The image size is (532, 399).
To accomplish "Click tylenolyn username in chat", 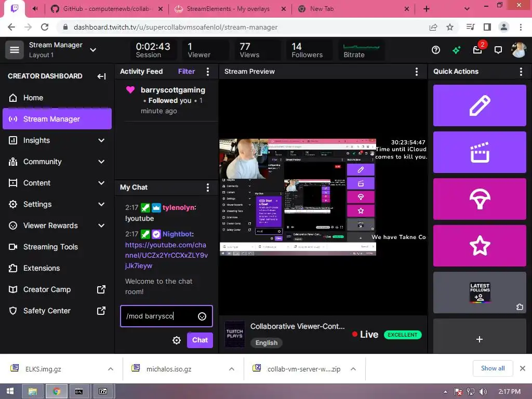I will click(179, 208).
